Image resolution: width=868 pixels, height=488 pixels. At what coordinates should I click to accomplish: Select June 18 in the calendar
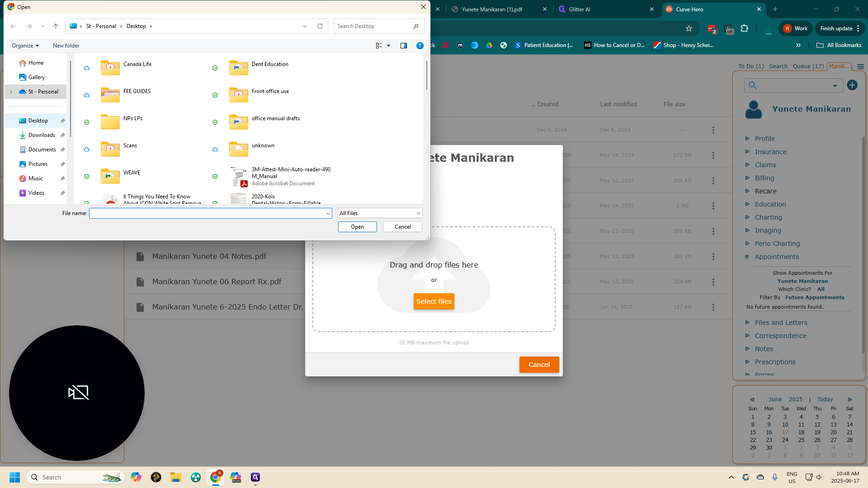tap(801, 432)
